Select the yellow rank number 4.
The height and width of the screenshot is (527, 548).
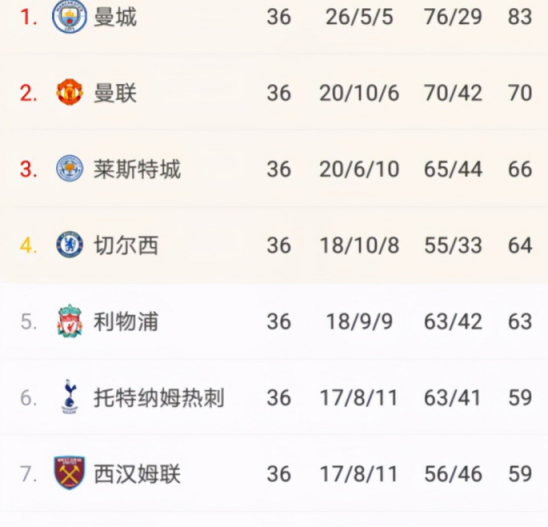pyautogui.click(x=28, y=245)
